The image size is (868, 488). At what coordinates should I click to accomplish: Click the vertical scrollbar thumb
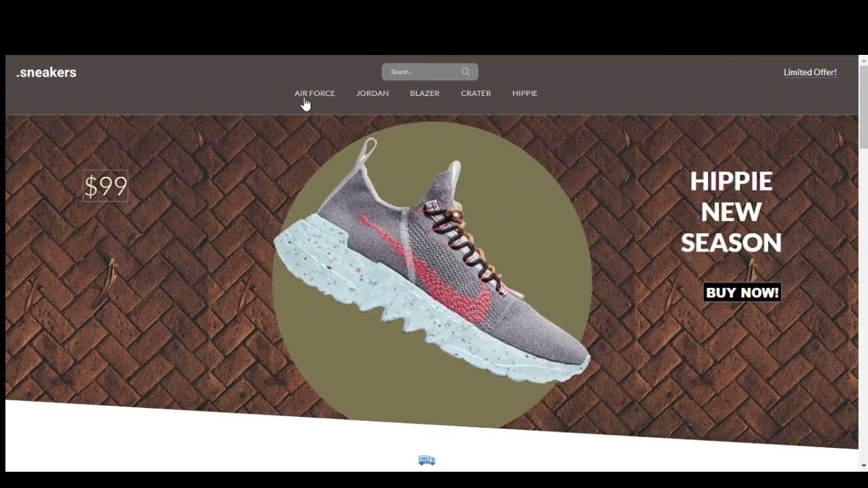(863, 106)
